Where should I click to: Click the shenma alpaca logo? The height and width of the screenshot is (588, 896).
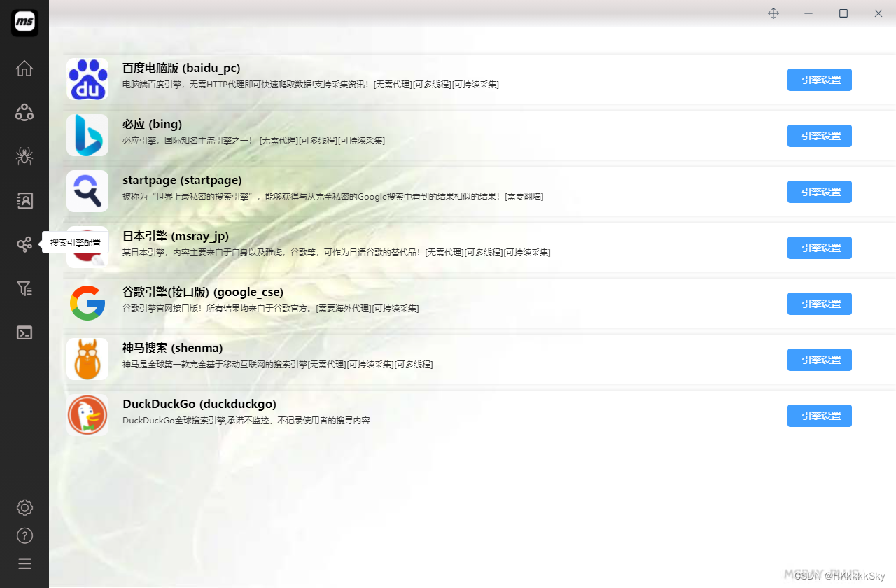point(87,359)
